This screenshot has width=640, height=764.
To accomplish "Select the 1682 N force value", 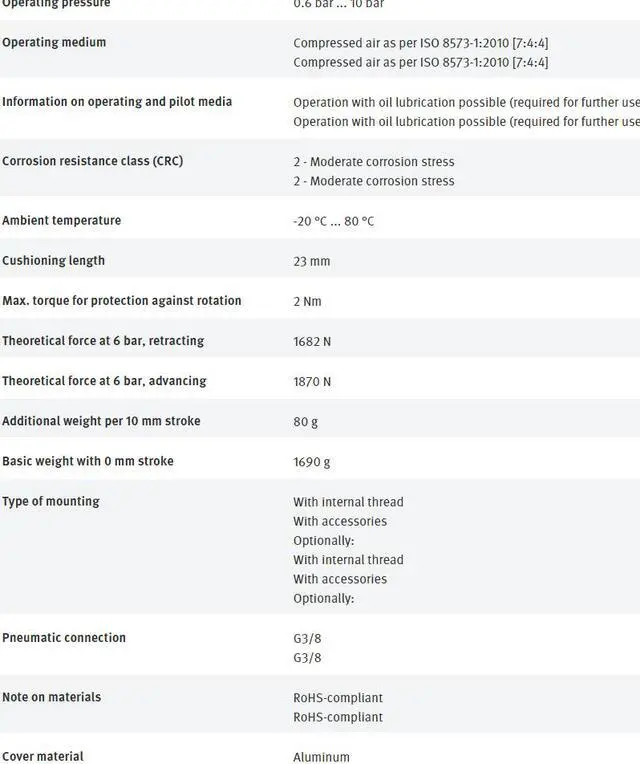I will click(312, 341).
